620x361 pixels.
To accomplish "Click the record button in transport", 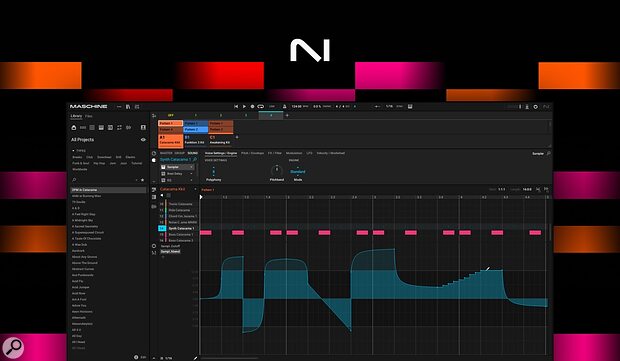I will click(252, 106).
